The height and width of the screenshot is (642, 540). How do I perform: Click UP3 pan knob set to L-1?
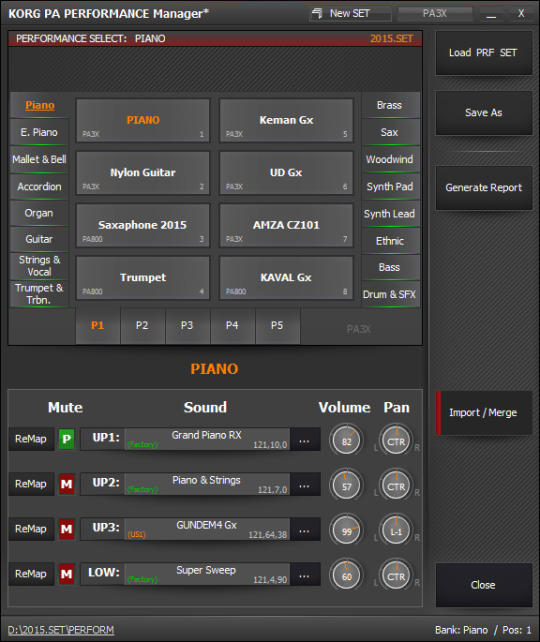[x=396, y=531]
